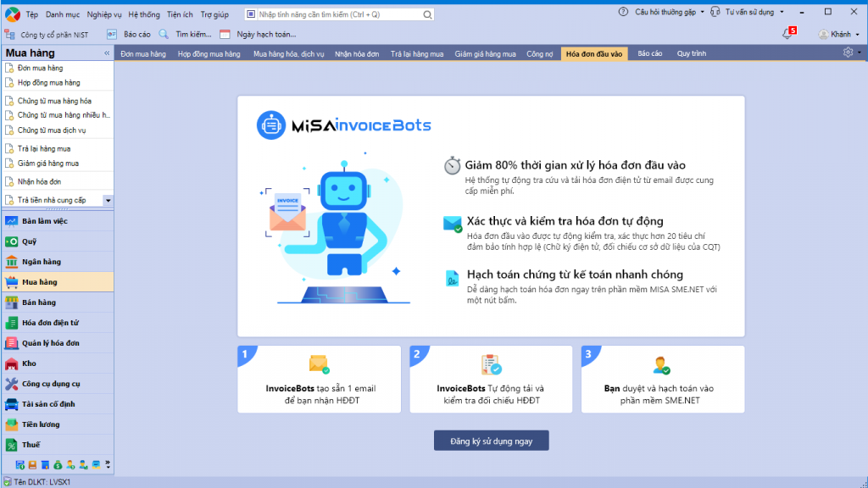Expand more items below Trả tiền nhà cung cấp
The image size is (868, 488).
pyautogui.click(x=108, y=200)
